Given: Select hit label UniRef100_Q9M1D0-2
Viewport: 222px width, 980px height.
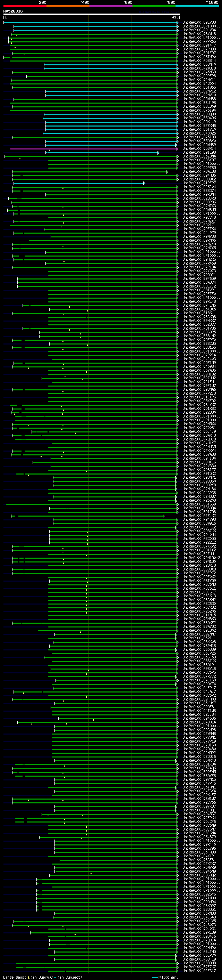Looking at the screenshot, I should tap(201, 558).
